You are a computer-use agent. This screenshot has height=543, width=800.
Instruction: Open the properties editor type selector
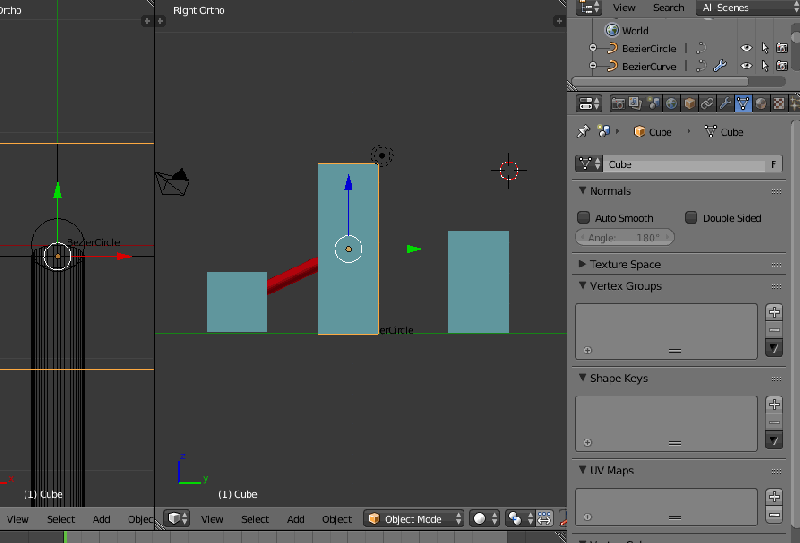click(589, 104)
